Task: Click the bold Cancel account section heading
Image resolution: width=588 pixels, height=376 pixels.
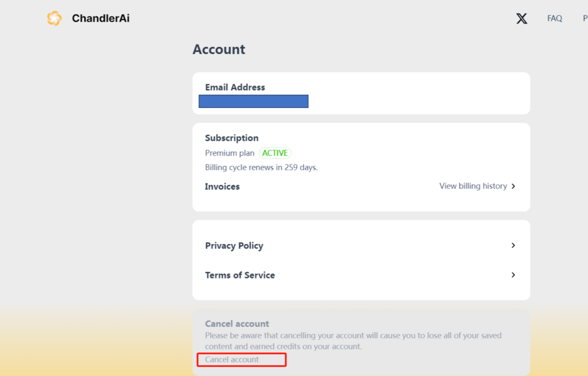Action: point(237,324)
